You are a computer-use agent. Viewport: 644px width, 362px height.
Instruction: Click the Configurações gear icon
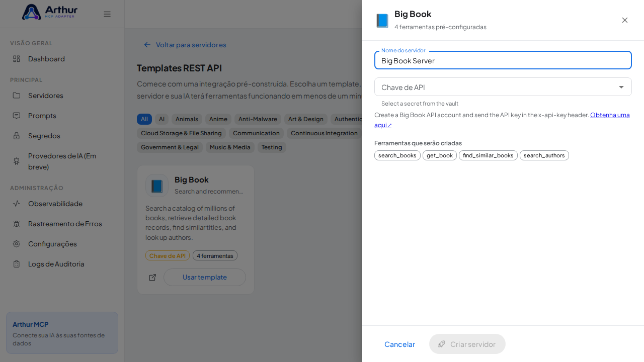(x=17, y=244)
